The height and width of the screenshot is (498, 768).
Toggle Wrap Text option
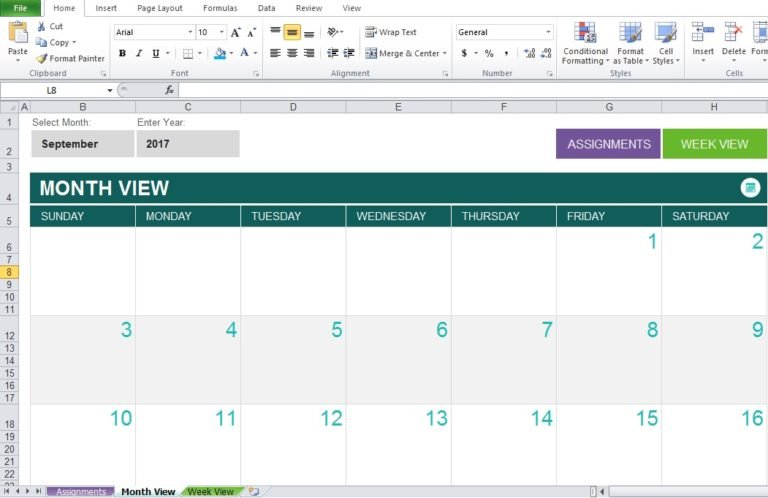point(391,32)
